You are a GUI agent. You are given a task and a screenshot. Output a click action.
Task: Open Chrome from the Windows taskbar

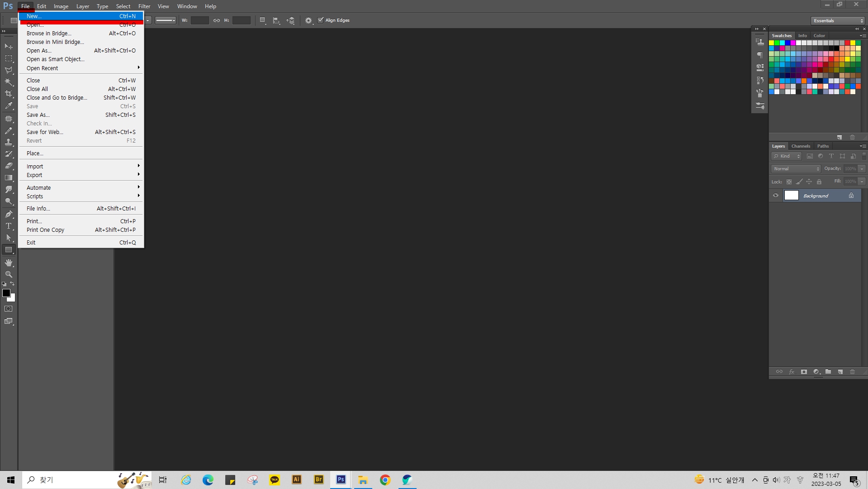[x=385, y=480]
